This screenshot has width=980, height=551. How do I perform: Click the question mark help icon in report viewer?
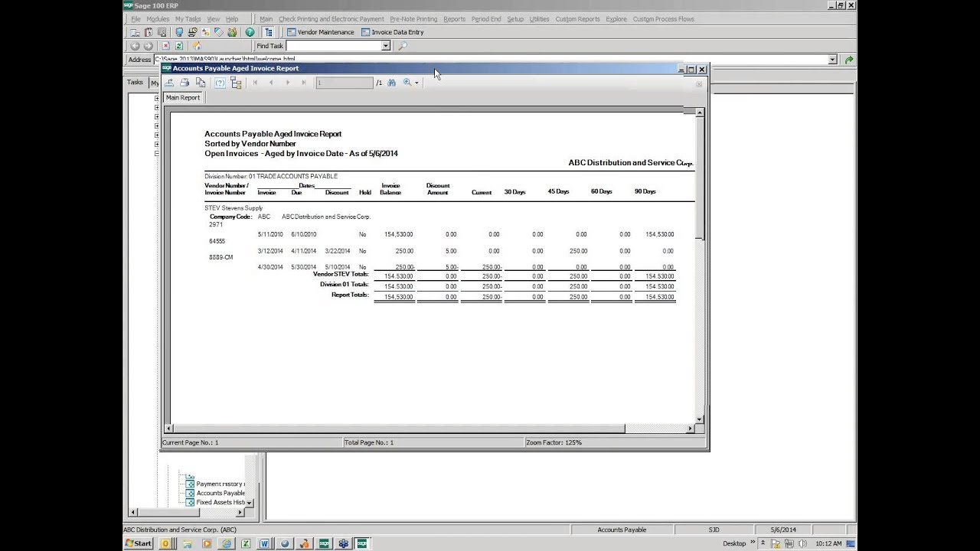click(220, 83)
